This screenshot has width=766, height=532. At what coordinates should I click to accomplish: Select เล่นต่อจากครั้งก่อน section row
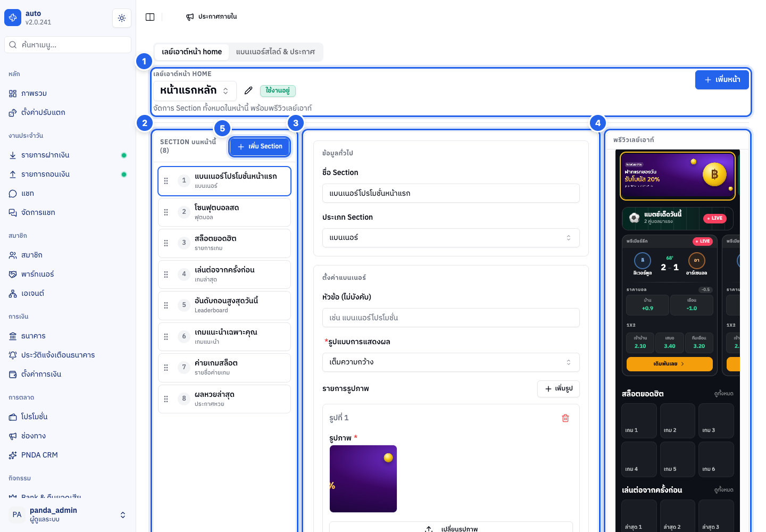(224, 275)
